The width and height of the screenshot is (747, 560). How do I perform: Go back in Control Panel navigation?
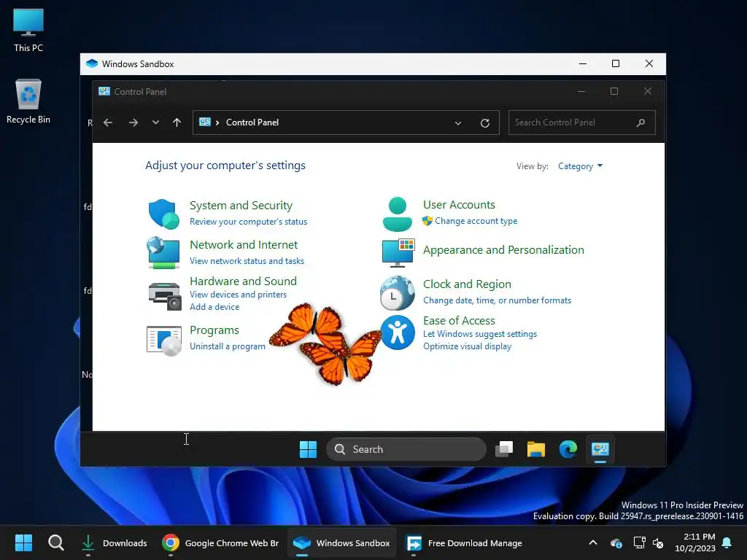pyautogui.click(x=108, y=122)
